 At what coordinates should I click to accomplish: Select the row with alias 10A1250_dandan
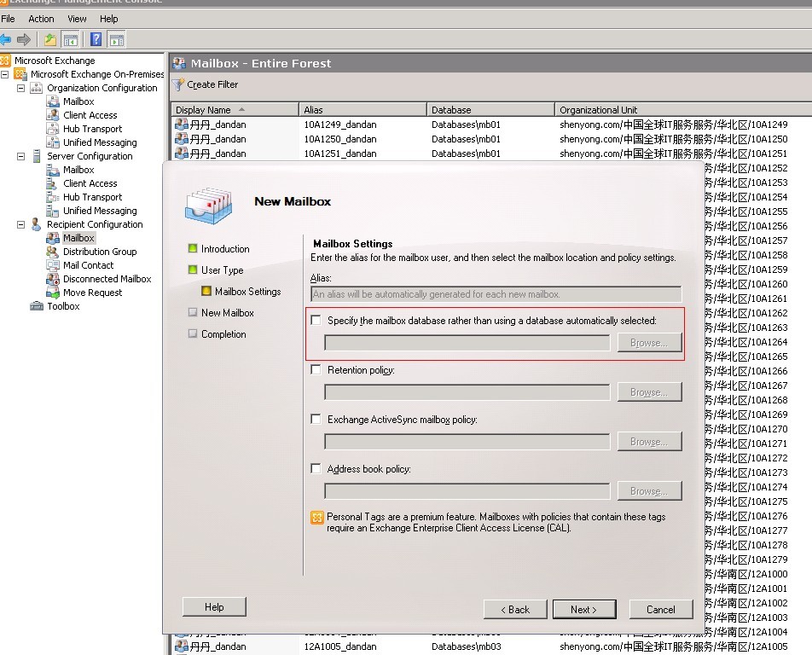491,139
